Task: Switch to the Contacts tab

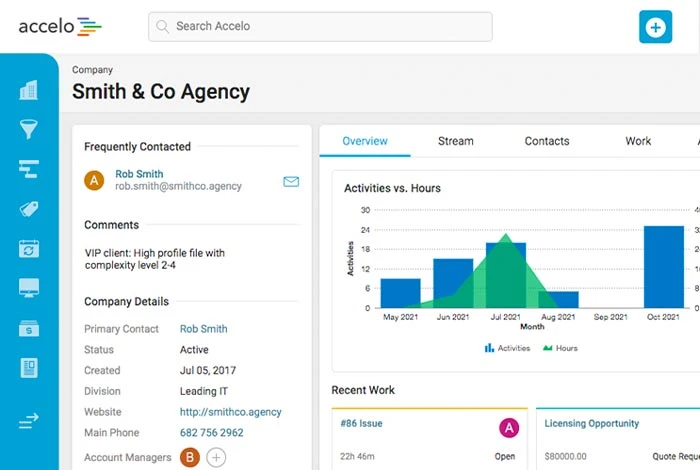Action: (x=547, y=141)
